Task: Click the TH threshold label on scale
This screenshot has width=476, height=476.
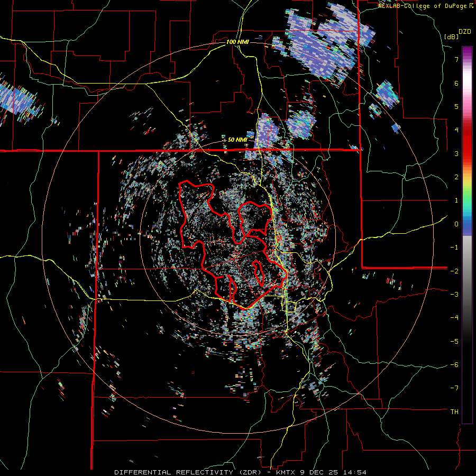Action: coord(454,412)
